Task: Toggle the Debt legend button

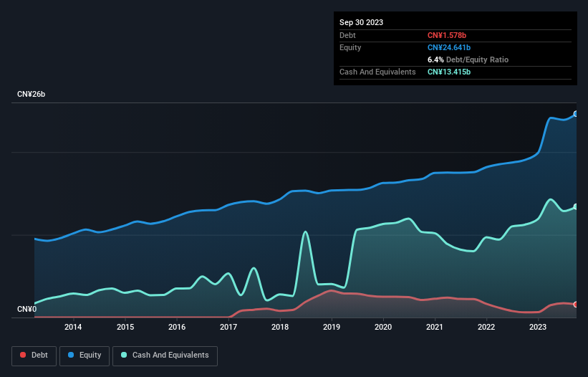Action: click(34, 355)
